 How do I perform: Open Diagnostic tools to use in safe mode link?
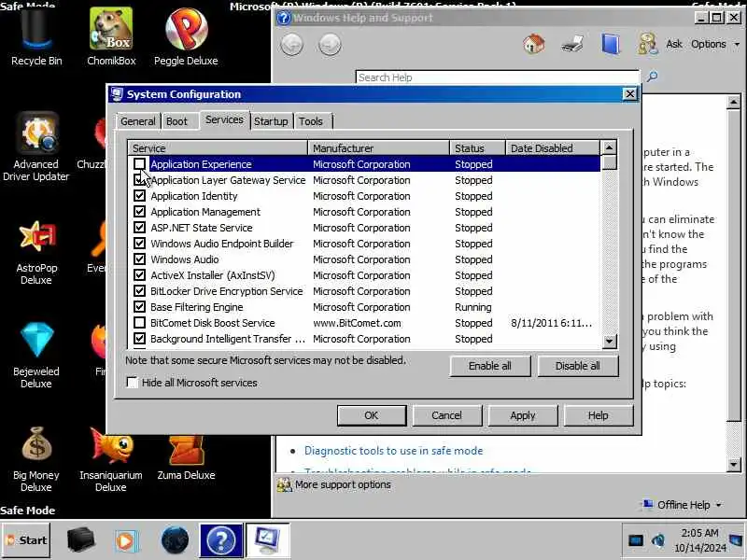coord(393,451)
